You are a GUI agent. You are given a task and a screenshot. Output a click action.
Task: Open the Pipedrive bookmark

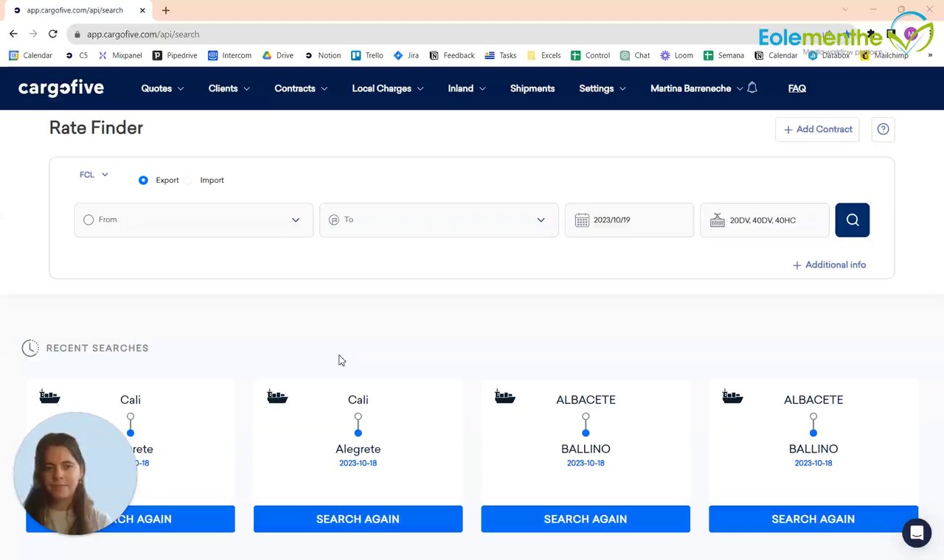pos(175,55)
